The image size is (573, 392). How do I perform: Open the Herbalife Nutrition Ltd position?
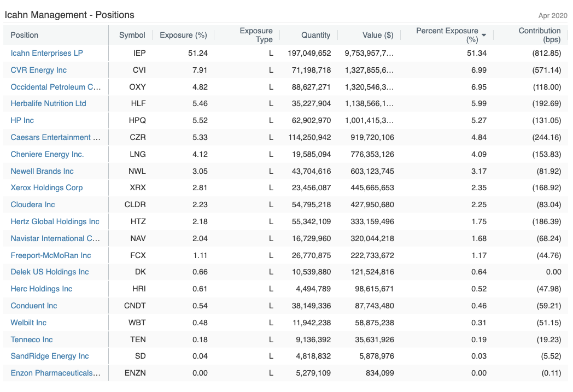[48, 103]
